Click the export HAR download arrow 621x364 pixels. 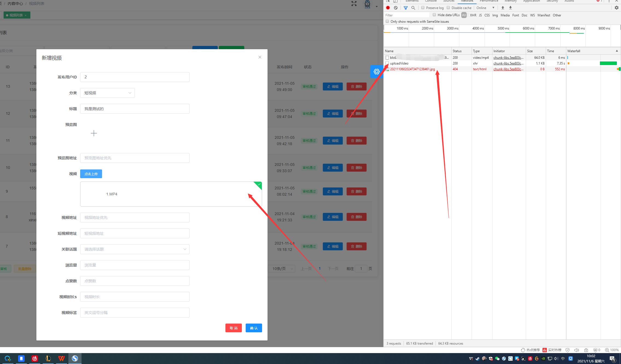510,8
